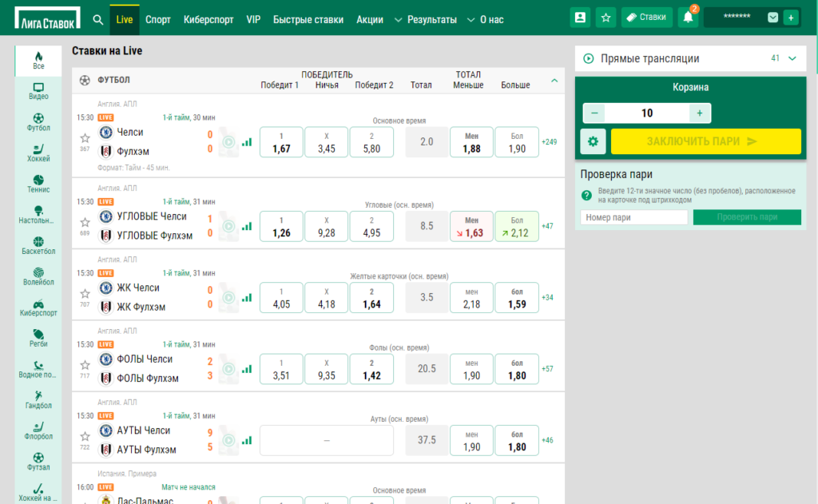The image size is (818, 504).
Task: Select Водное поло in the sidebar
Action: pyautogui.click(x=38, y=369)
